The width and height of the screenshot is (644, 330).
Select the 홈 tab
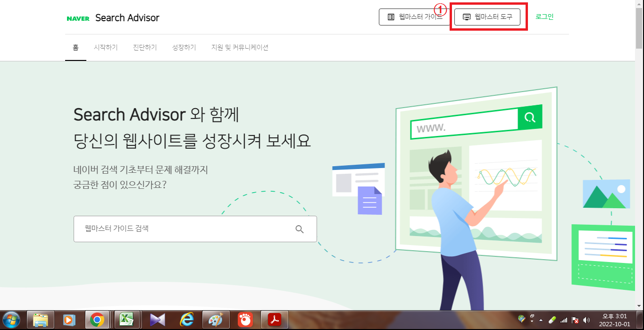75,47
